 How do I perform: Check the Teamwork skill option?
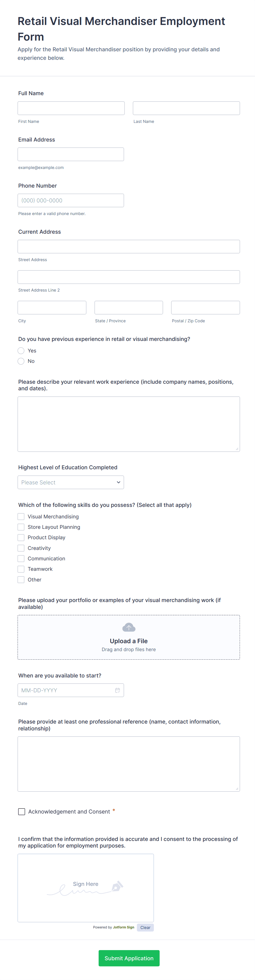pos(21,569)
